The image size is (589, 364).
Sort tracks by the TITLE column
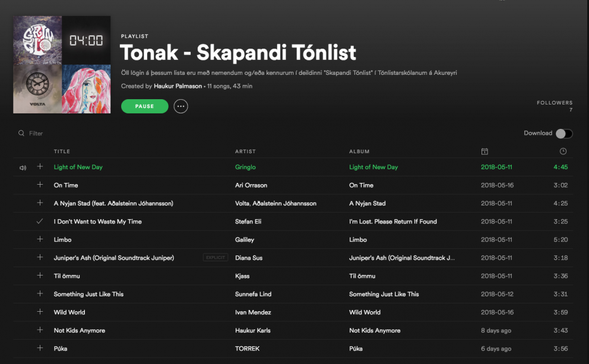click(x=62, y=151)
